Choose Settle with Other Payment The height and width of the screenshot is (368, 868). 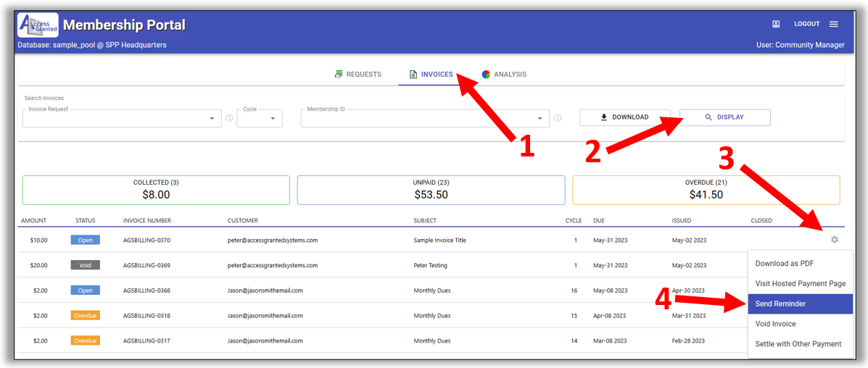(799, 344)
